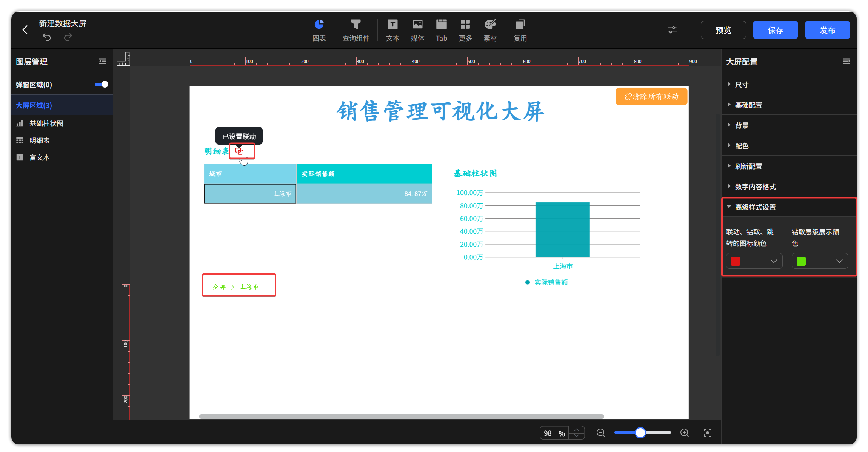This screenshot has width=868, height=452.
Task: Open the red icon color dropdown
Action: pyautogui.click(x=754, y=261)
